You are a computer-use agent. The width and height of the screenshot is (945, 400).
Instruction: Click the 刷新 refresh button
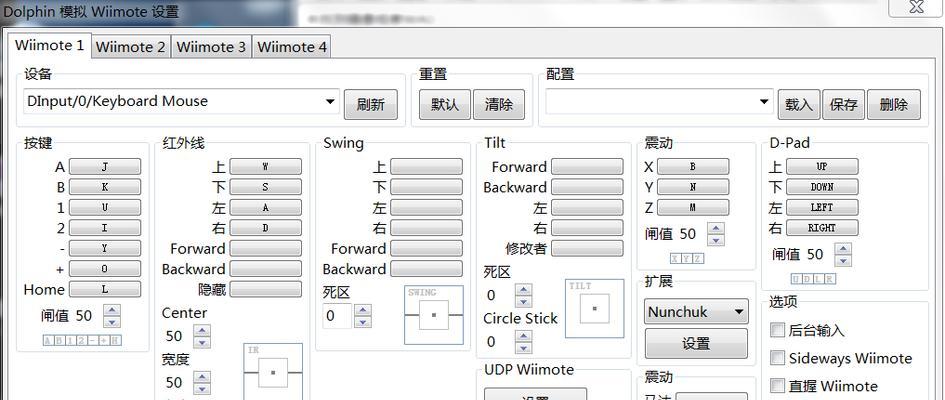(x=371, y=105)
